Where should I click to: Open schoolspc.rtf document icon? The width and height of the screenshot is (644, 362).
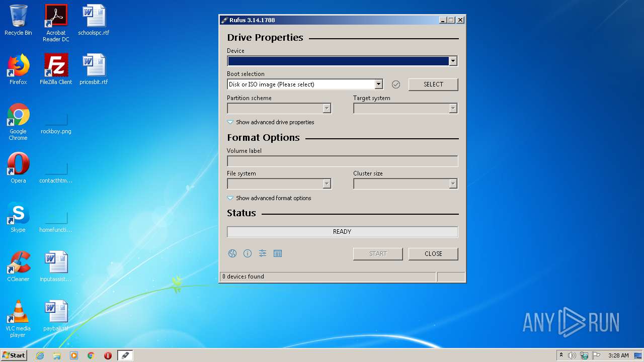(94, 21)
